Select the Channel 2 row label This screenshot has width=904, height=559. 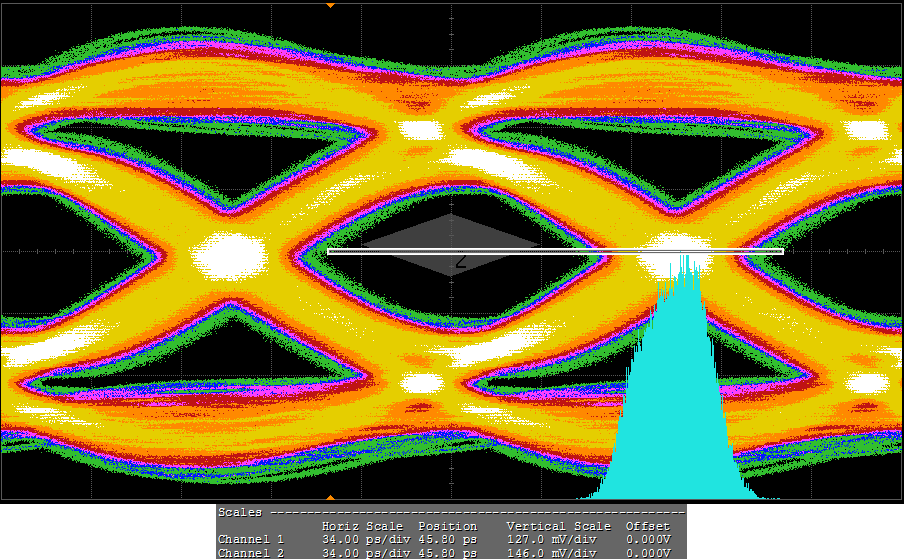(x=251, y=553)
